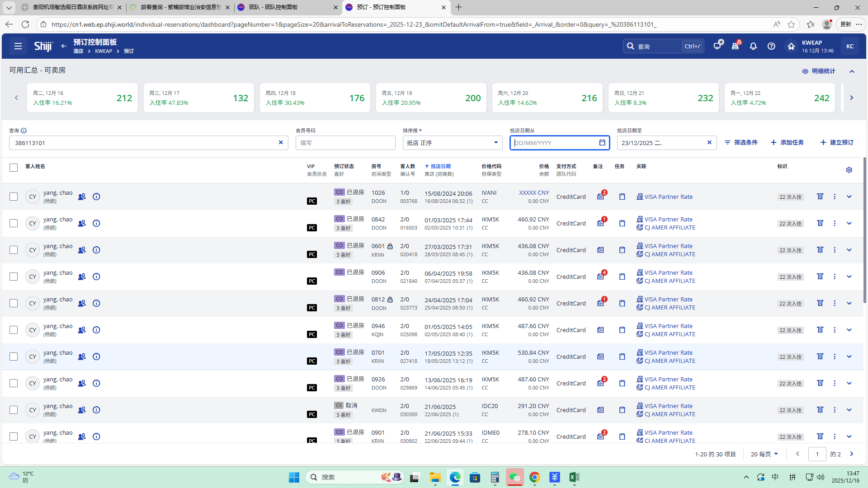Open the hamburger navigation menu
This screenshot has height=488, width=868.
tap(18, 46)
